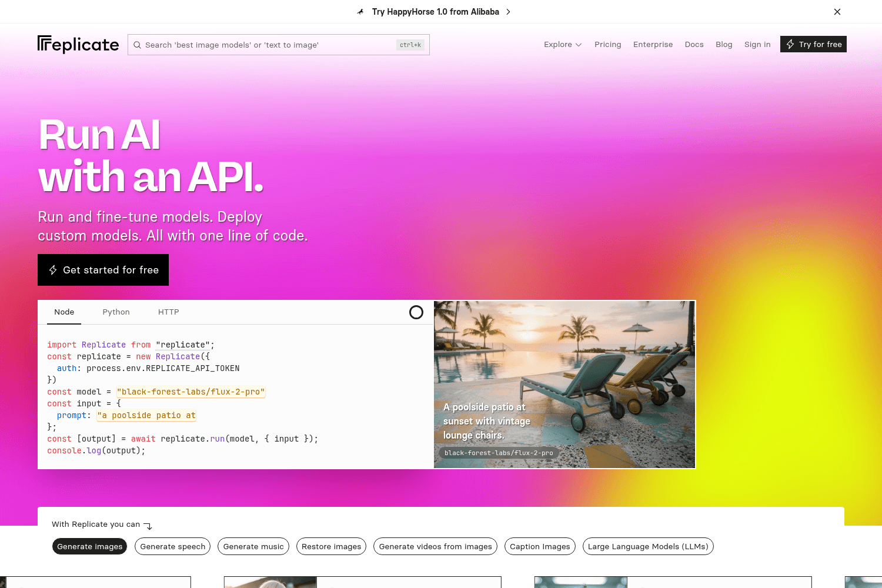
Task: Click the 'auth: process.env.REPLICATE_API_TOKEN' line
Action: pyautogui.click(x=148, y=368)
